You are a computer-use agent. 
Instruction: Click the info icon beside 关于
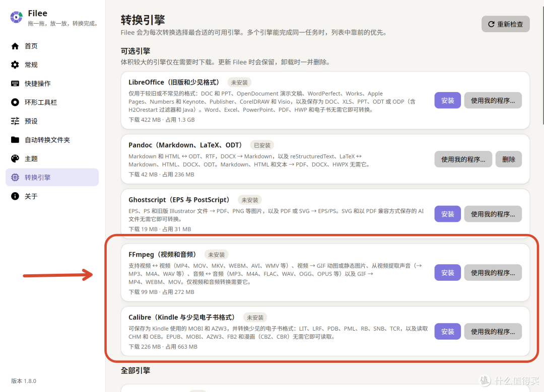15,196
